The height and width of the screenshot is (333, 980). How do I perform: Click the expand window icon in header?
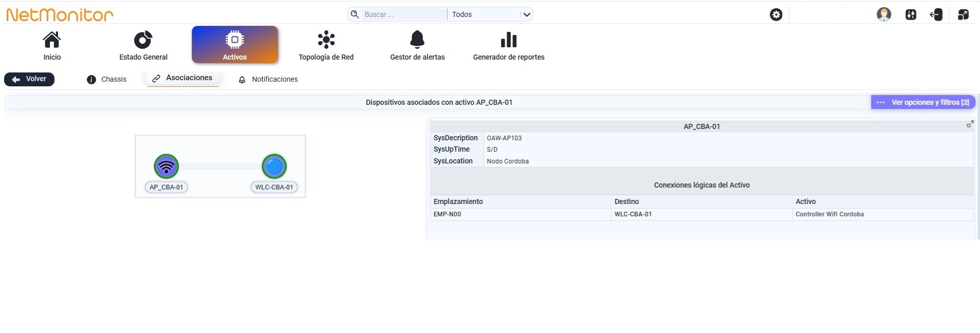963,14
